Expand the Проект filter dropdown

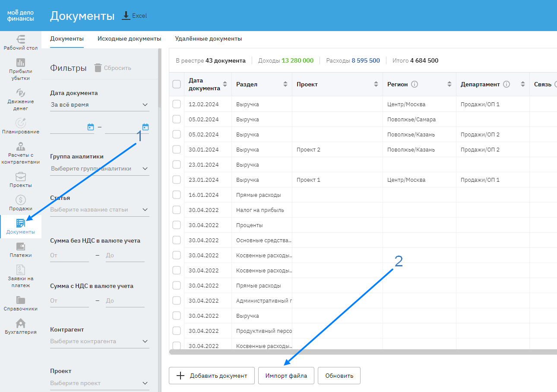pyautogui.click(x=99, y=383)
